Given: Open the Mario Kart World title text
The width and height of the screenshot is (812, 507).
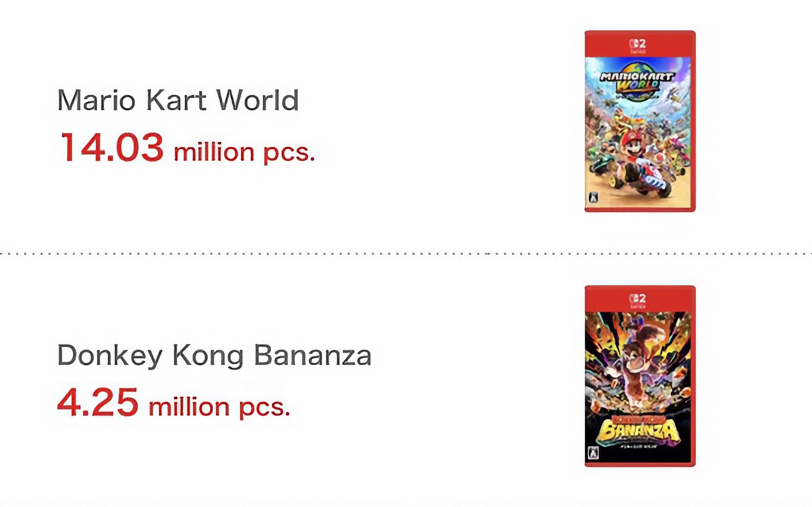Looking at the screenshot, I should [x=178, y=100].
